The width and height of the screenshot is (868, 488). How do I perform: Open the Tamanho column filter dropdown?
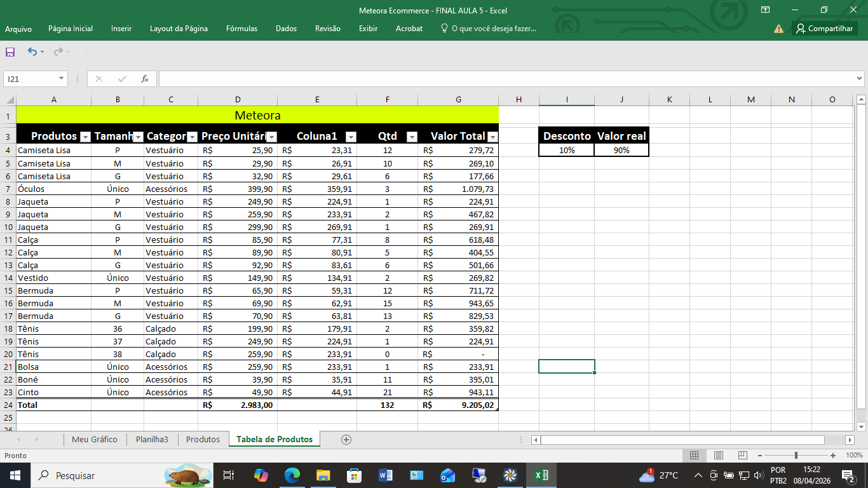138,137
